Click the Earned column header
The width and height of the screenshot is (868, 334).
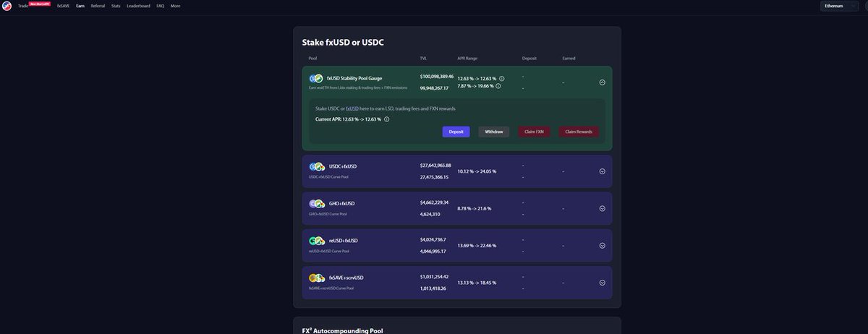(x=569, y=58)
